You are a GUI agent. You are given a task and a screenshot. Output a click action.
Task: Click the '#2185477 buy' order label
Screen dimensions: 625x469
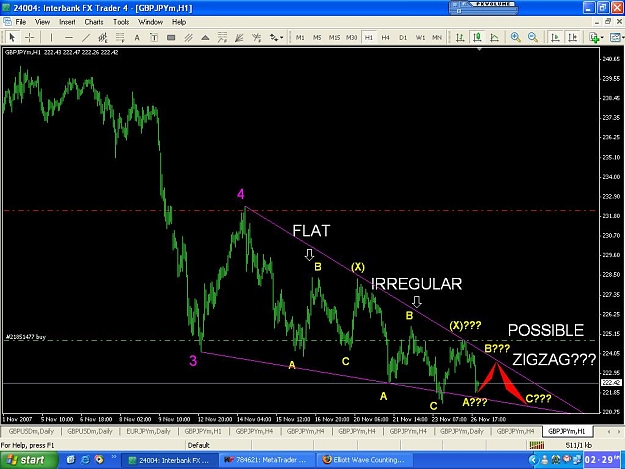pos(26,337)
